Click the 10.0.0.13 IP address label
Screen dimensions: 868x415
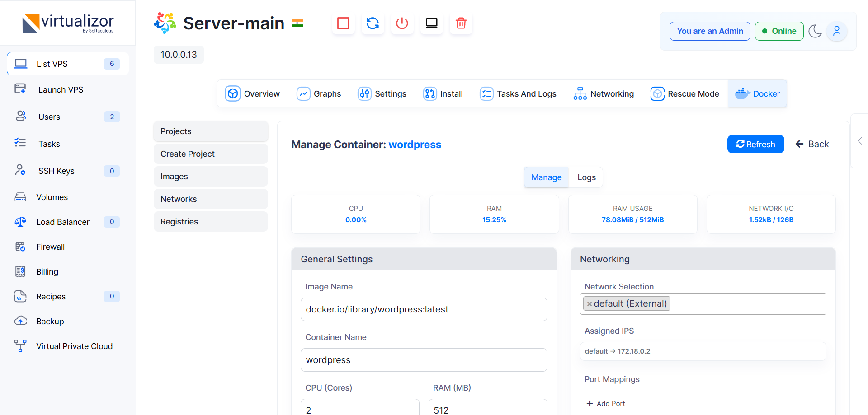coord(179,55)
